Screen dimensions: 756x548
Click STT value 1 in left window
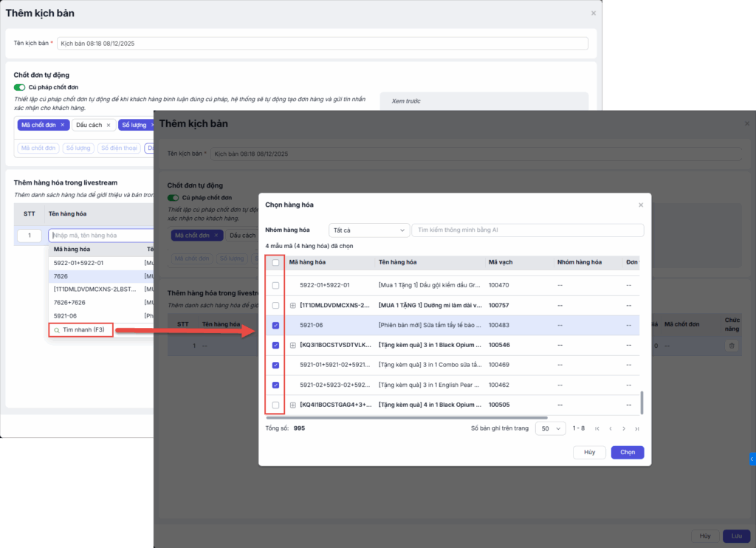(30, 236)
